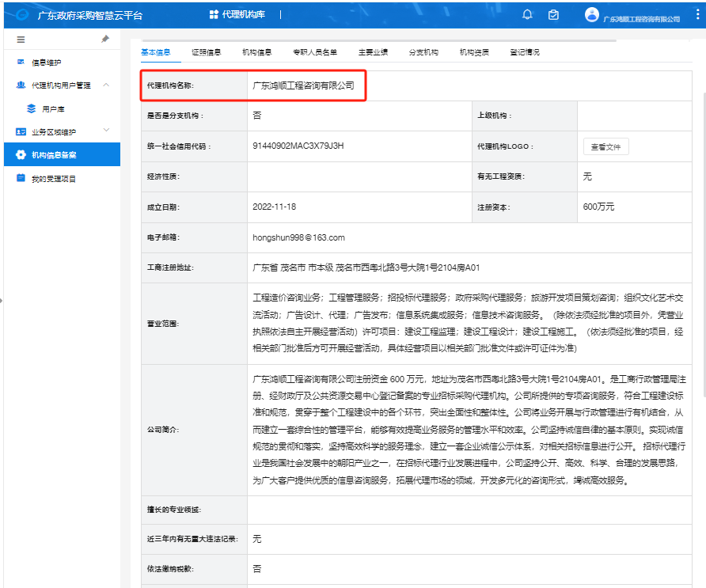Click the 经济性质 field label
Viewport: 706px width, 588px height.
[163, 176]
